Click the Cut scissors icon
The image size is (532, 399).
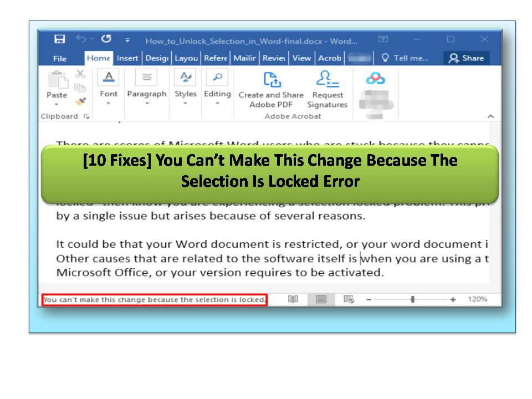tap(80, 74)
